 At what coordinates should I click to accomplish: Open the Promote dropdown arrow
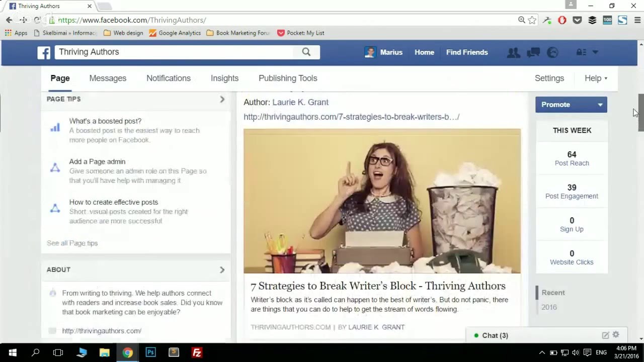(600, 105)
